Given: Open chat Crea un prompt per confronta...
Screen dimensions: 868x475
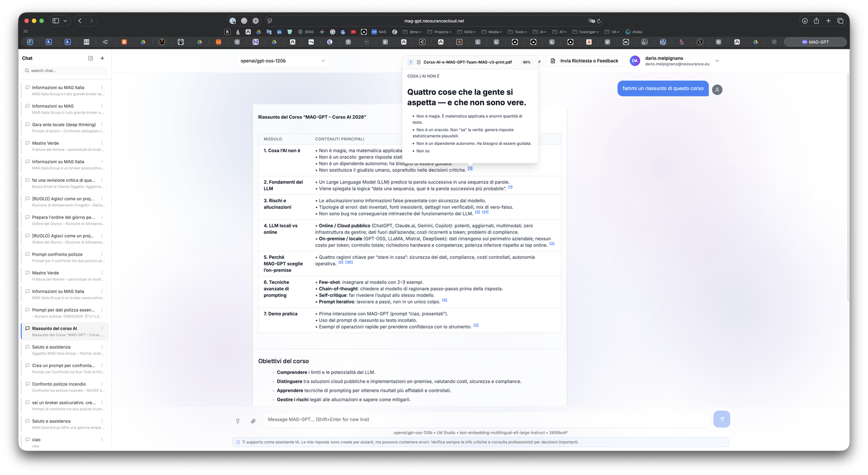Looking at the screenshot, I should [x=65, y=369].
